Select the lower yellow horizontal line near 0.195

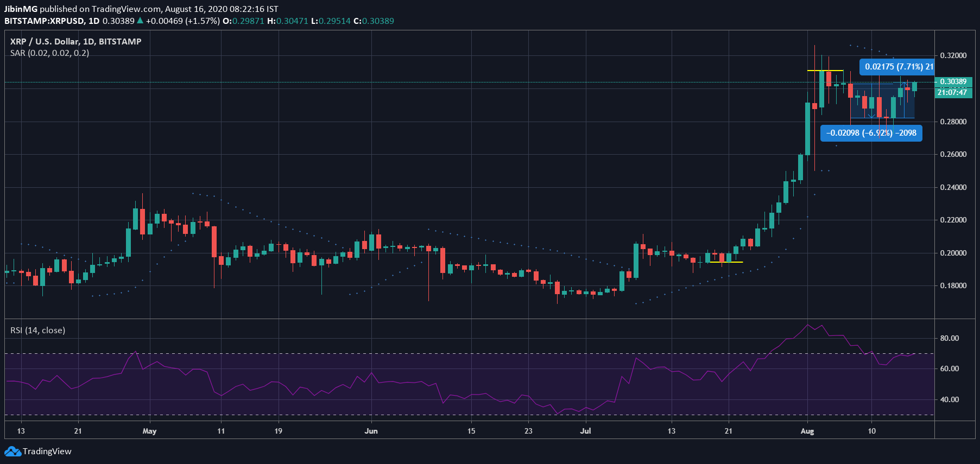pos(726,262)
